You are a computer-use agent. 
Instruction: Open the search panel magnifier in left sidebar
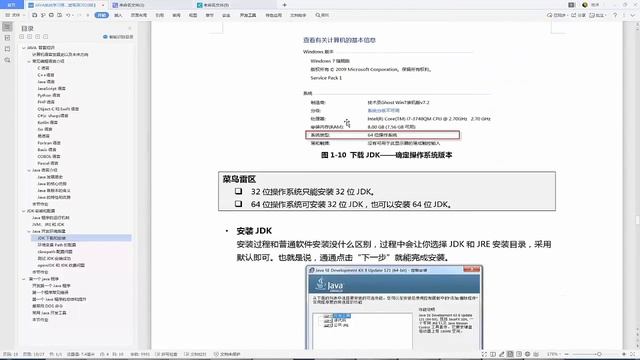click(7, 60)
